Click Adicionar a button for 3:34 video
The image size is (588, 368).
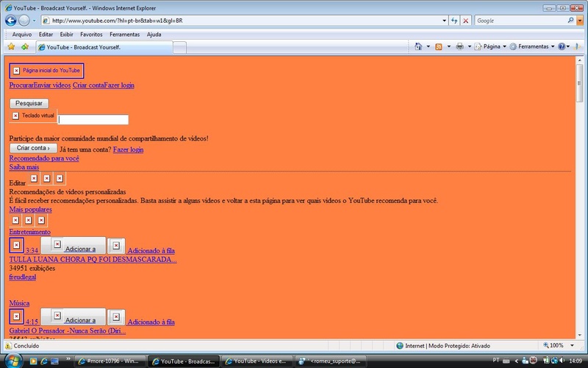(x=73, y=245)
